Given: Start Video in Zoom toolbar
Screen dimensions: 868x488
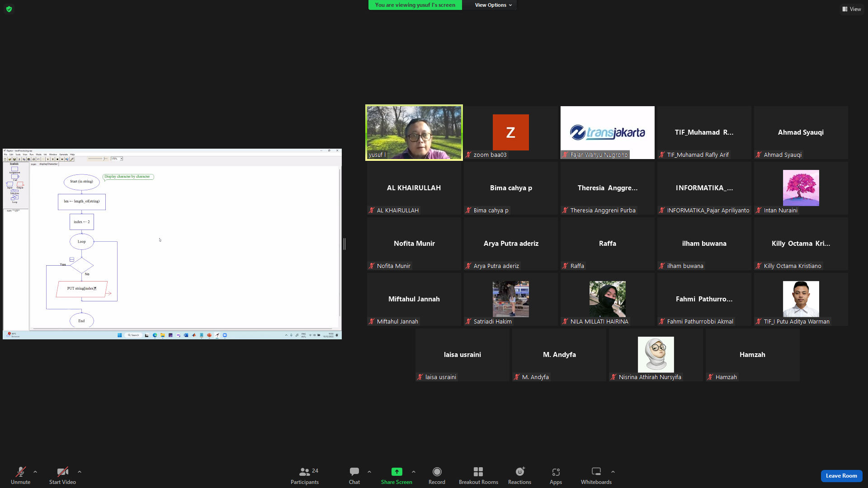Looking at the screenshot, I should pos(62,475).
